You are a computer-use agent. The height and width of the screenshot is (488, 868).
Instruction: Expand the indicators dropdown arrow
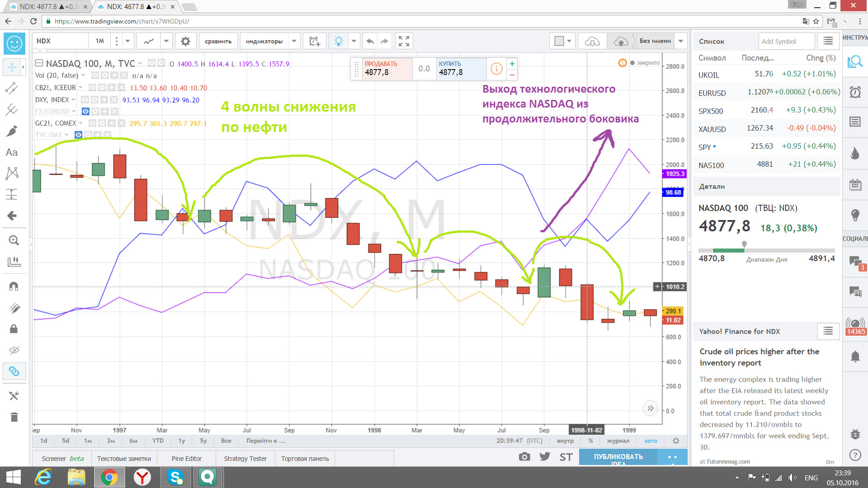tap(294, 41)
